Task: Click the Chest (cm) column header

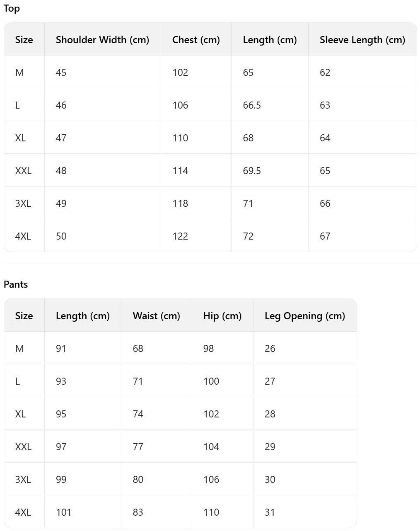Action: click(196, 40)
